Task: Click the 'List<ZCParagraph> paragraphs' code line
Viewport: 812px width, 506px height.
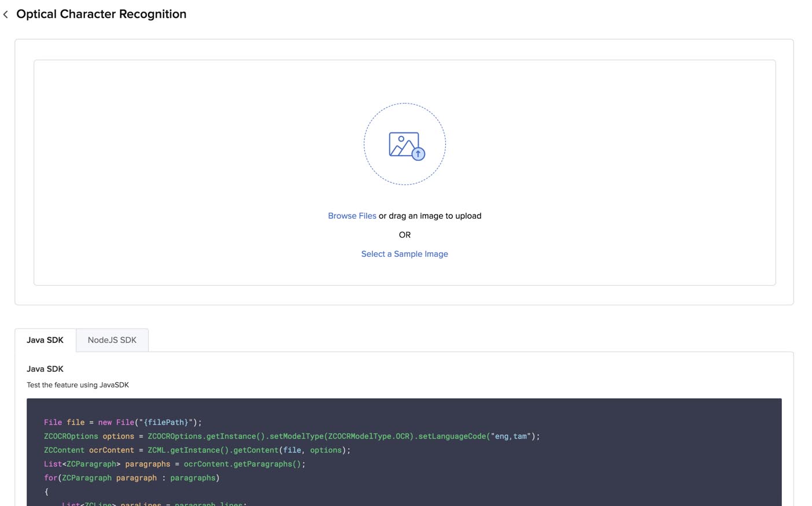Action: 107,464
